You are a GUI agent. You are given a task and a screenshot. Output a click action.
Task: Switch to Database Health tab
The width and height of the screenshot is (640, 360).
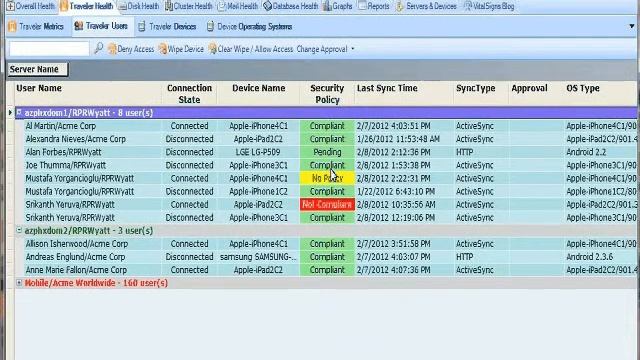pos(291,6)
